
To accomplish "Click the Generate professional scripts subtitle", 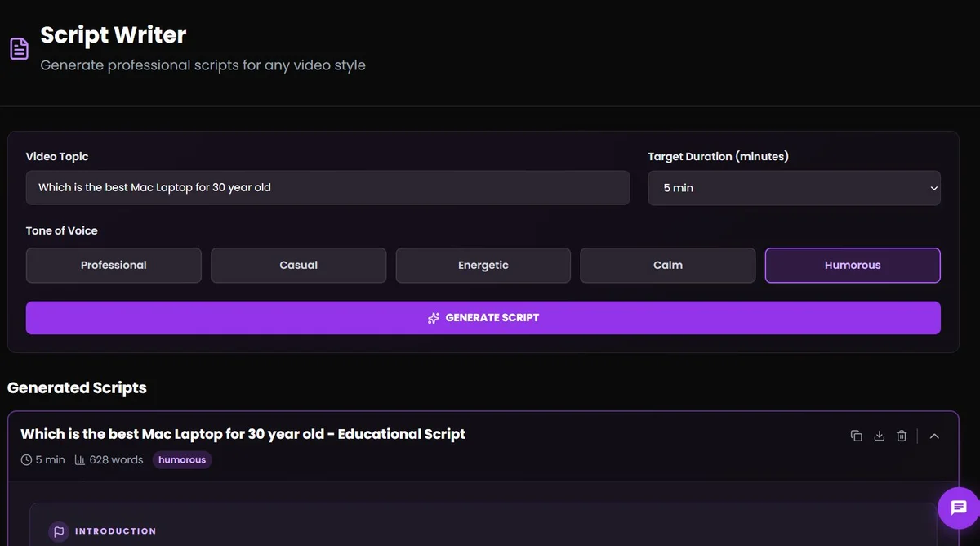I will click(203, 65).
